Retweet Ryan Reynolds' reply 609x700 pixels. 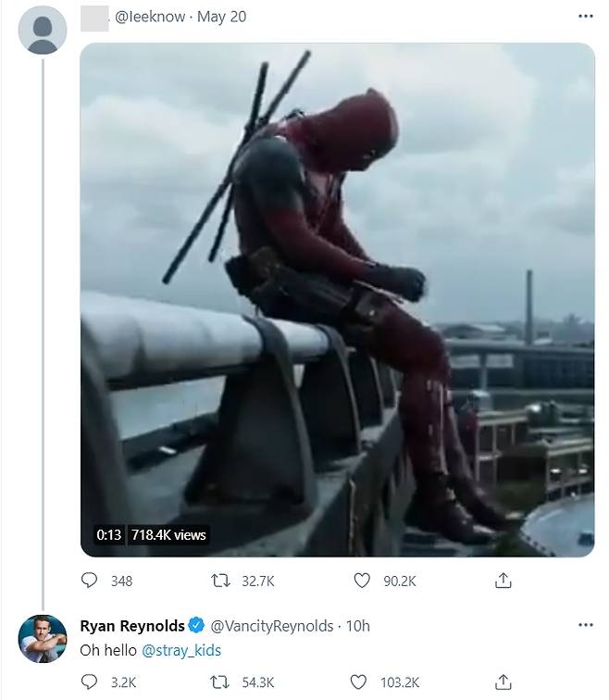click(221, 682)
